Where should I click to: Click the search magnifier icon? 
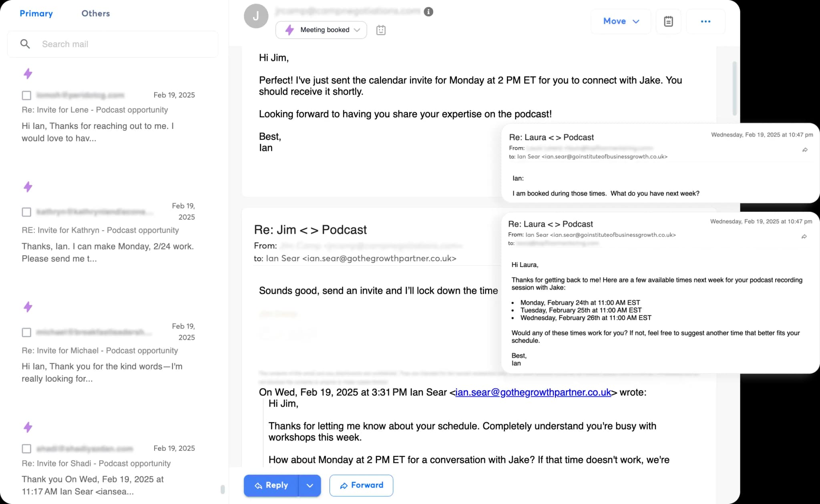(25, 44)
